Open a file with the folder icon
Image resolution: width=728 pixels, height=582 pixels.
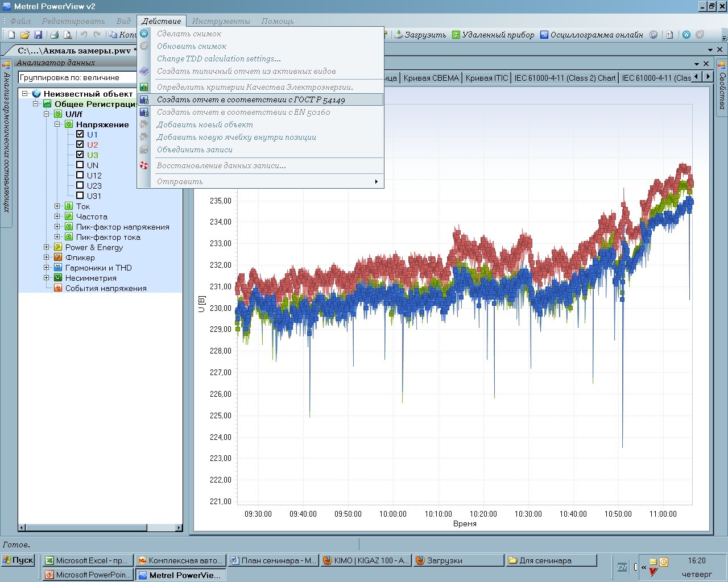(25, 35)
